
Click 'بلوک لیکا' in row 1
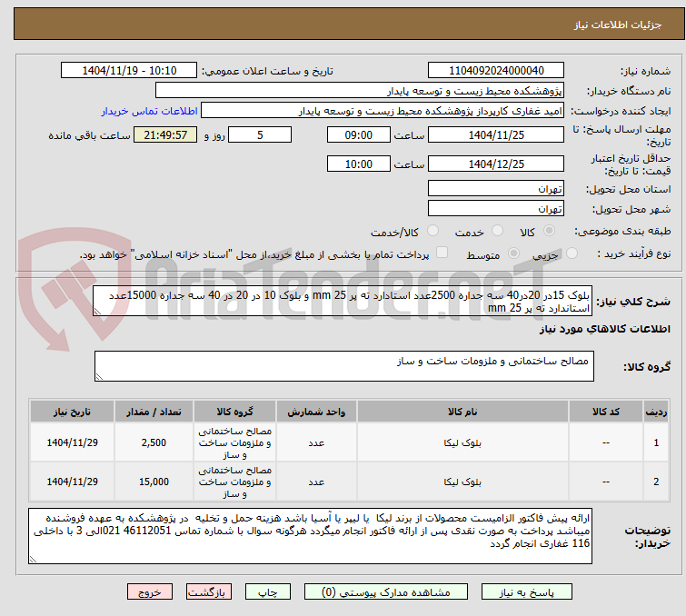tap(462, 442)
